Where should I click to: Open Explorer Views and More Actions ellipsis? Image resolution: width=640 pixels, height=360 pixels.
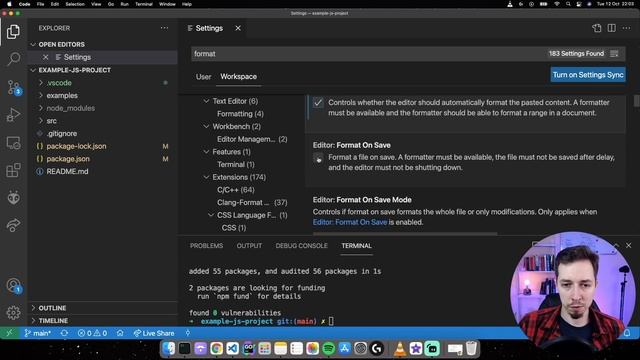[164, 28]
